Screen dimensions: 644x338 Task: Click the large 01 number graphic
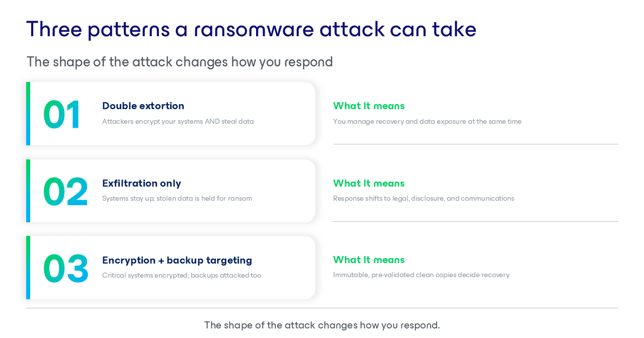click(61, 115)
